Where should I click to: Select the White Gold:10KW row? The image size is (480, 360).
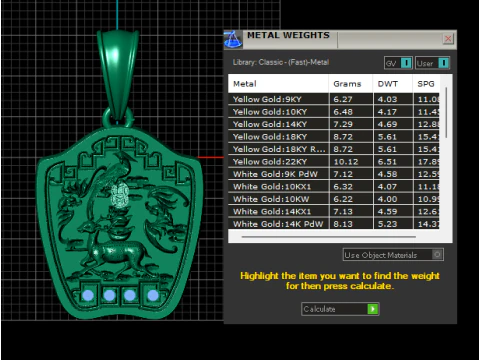click(334, 199)
